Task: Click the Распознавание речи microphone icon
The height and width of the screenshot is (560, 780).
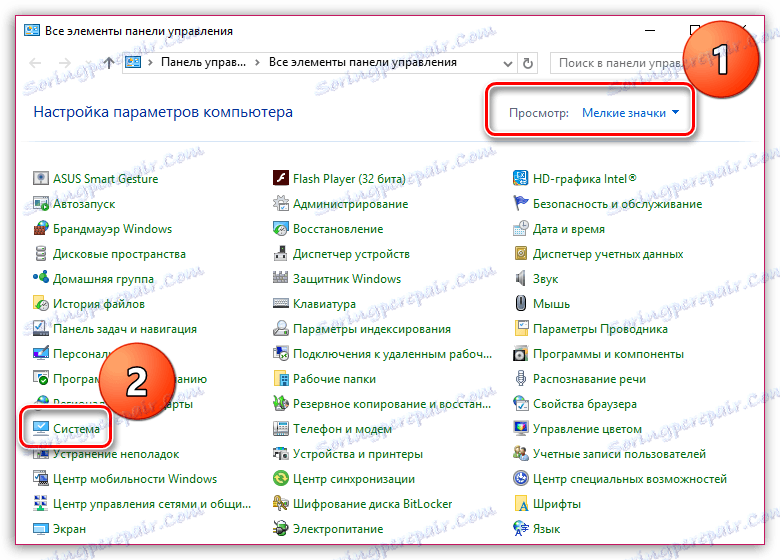Action: tap(520, 378)
